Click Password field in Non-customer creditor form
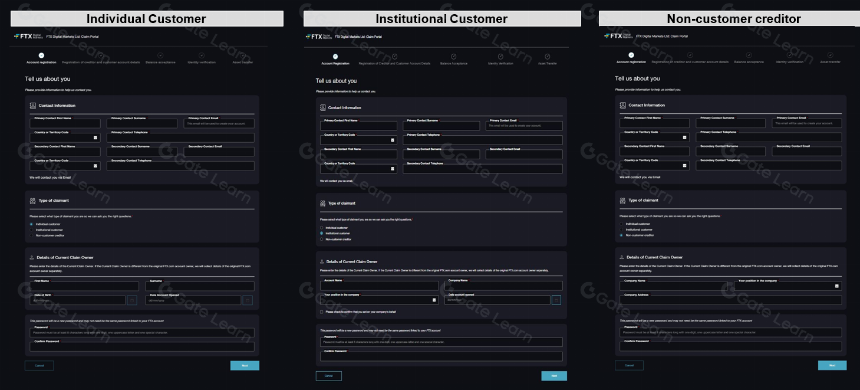The image size is (860, 390). (731, 332)
